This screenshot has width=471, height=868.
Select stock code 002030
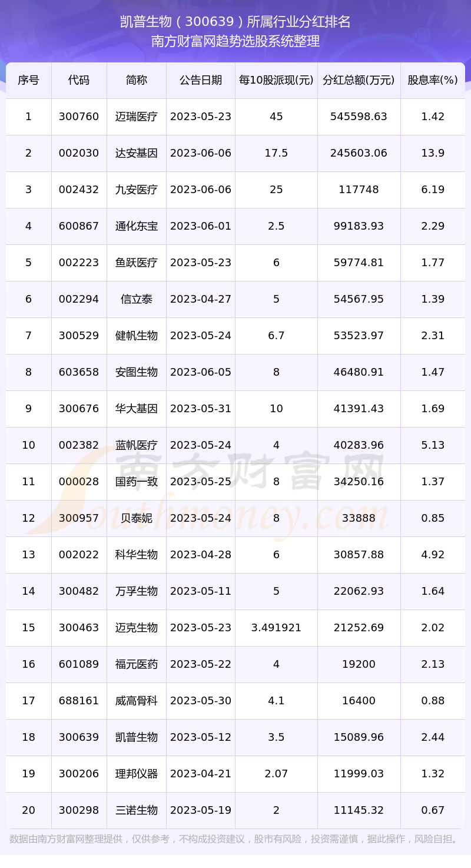click(x=79, y=153)
